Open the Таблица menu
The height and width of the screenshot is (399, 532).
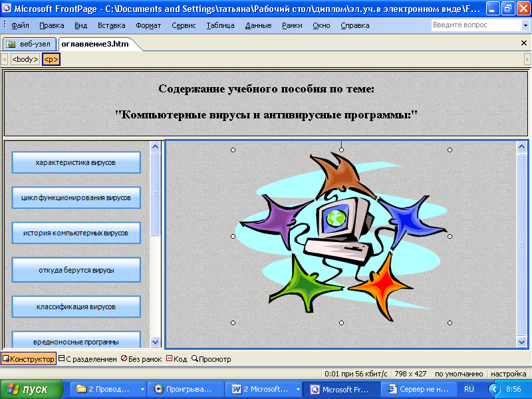tap(220, 25)
